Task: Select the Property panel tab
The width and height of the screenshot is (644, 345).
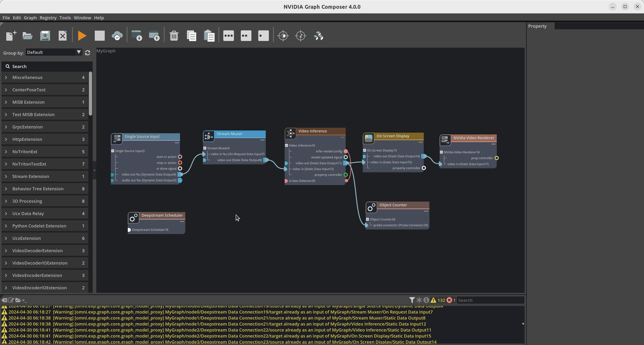Action: (540, 26)
